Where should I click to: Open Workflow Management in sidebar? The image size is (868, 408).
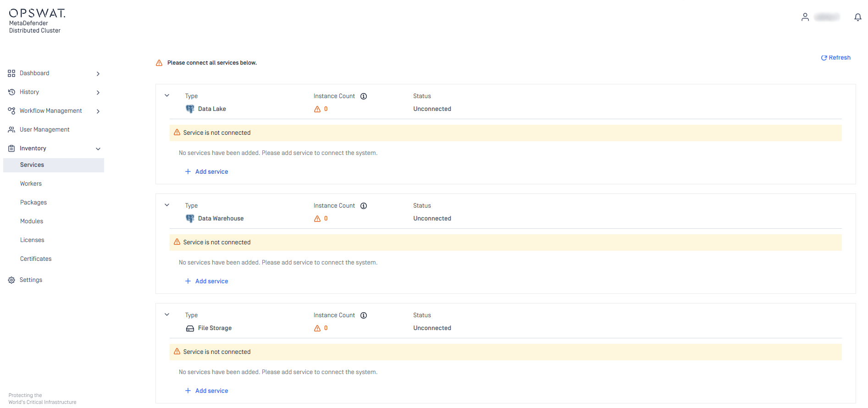coord(51,111)
